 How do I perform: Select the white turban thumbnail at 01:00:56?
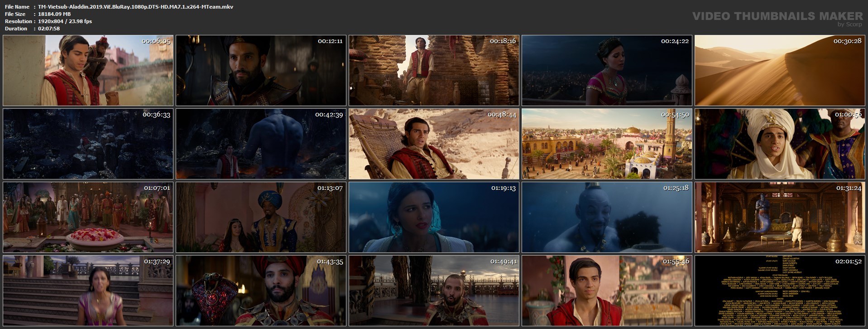coord(780,144)
